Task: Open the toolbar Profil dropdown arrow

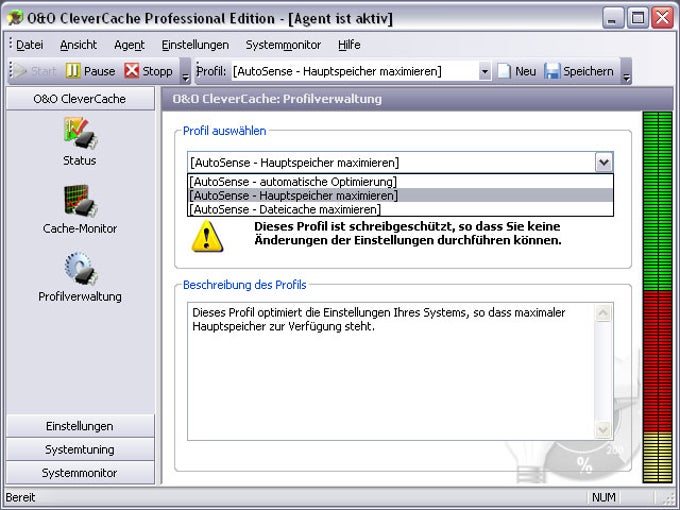Action: [484, 71]
